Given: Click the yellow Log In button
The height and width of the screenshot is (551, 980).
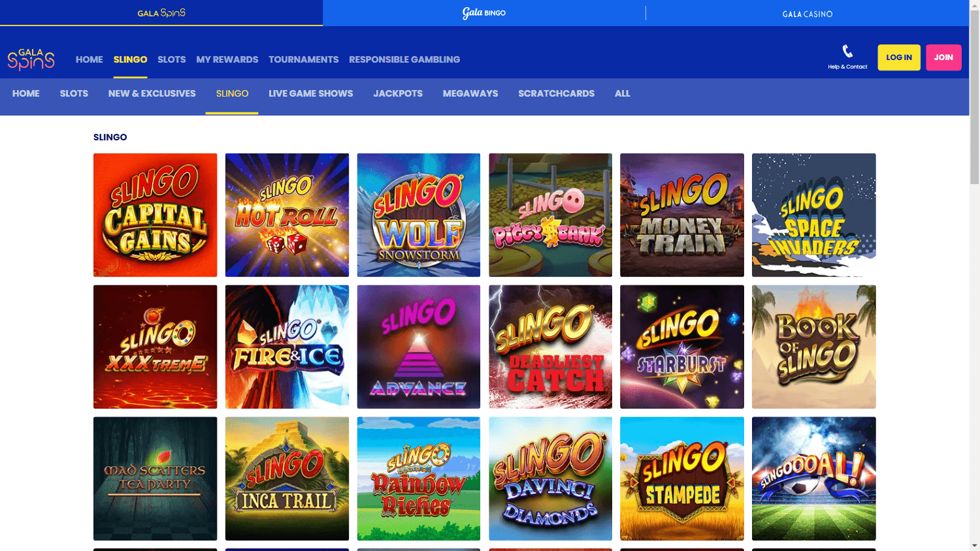Looking at the screenshot, I should click(899, 57).
